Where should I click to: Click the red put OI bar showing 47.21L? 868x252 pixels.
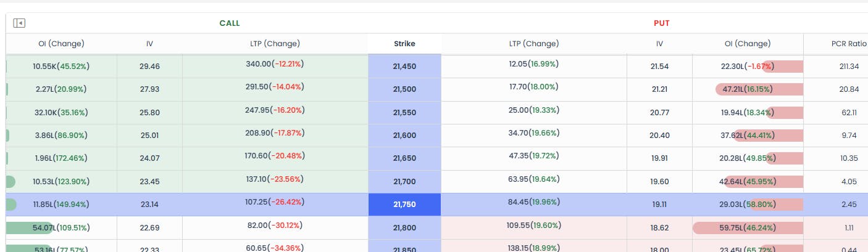click(759, 89)
